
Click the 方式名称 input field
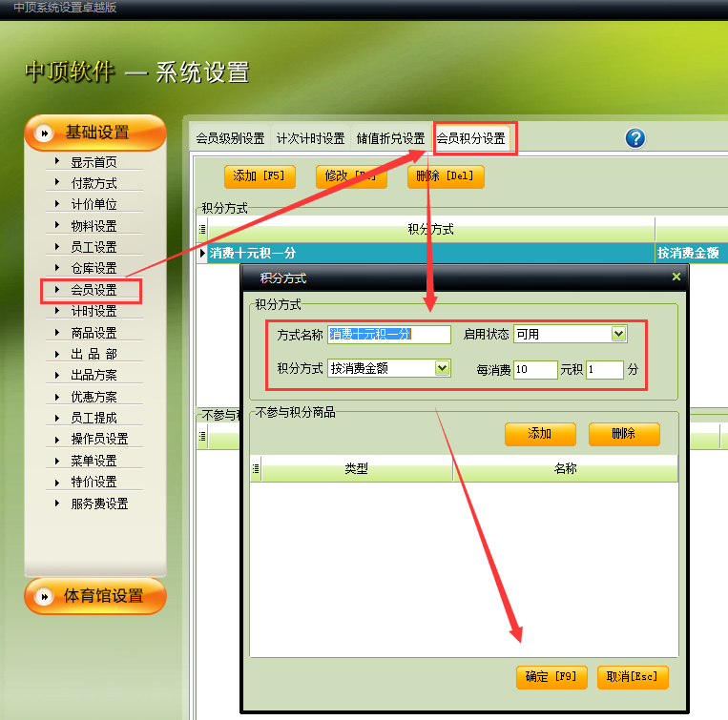click(388, 334)
